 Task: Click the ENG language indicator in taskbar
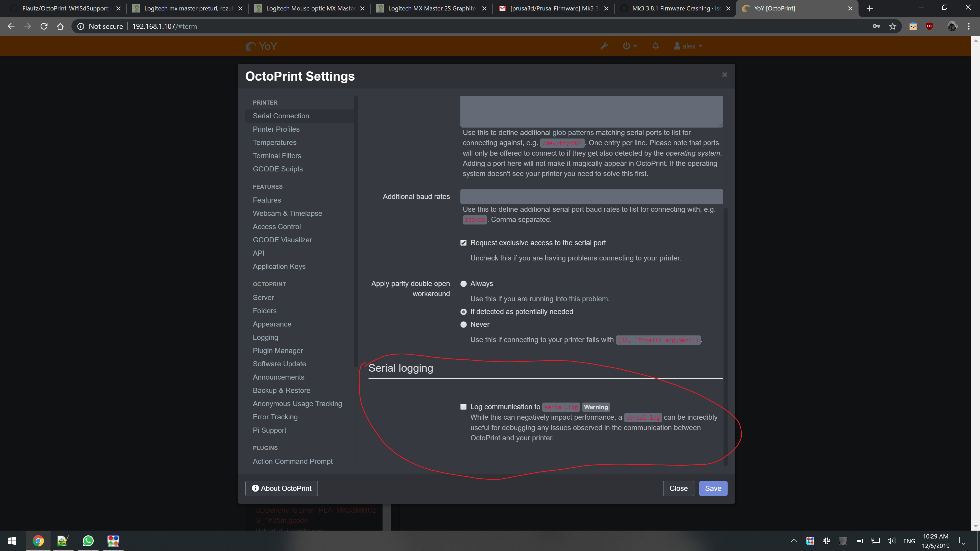point(909,541)
